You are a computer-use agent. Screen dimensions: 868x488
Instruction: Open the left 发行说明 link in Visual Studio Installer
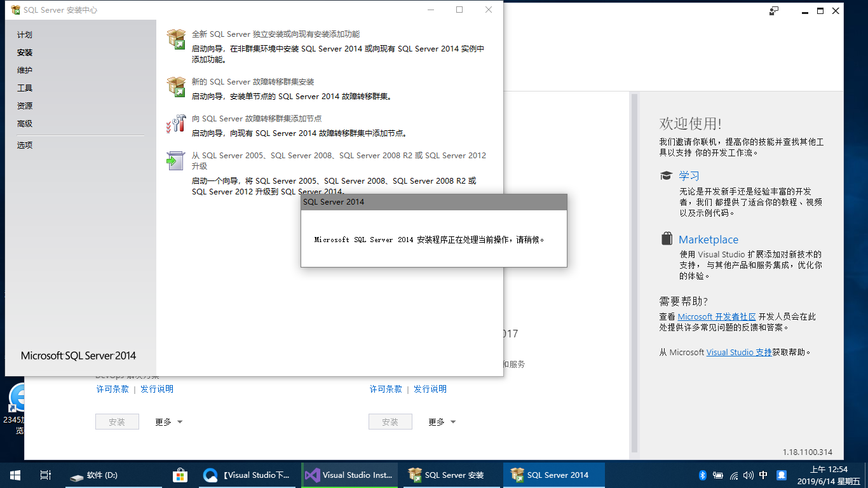coord(157,389)
